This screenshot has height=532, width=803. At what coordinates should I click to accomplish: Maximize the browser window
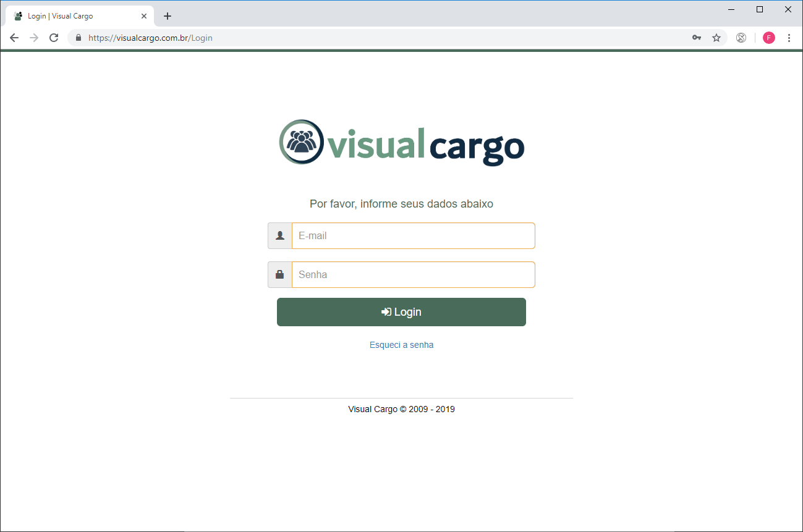(x=760, y=9)
